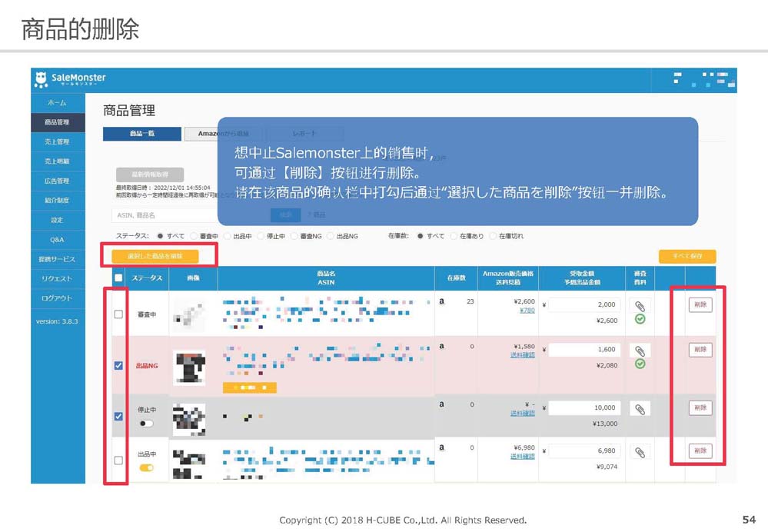Open paperclip attachment icon in 停止中 row
768x532 pixels.
coord(640,409)
